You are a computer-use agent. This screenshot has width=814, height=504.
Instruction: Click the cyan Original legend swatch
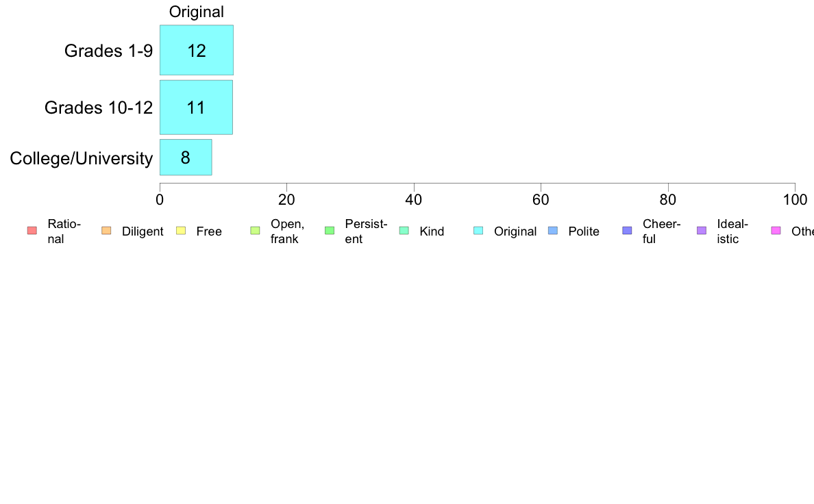(478, 231)
